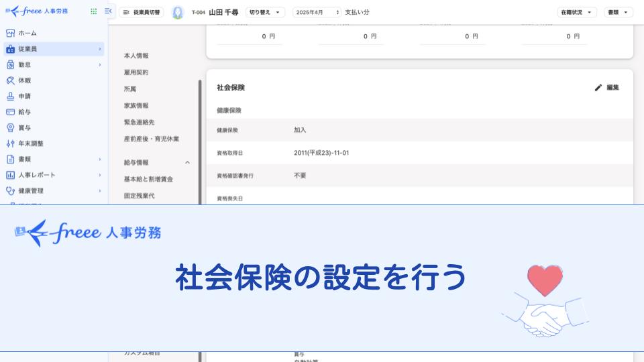Image resolution: width=644 pixels, height=362 pixels.
Task: Click the 2011(平成23)-11-01 date value
Action: click(321, 153)
